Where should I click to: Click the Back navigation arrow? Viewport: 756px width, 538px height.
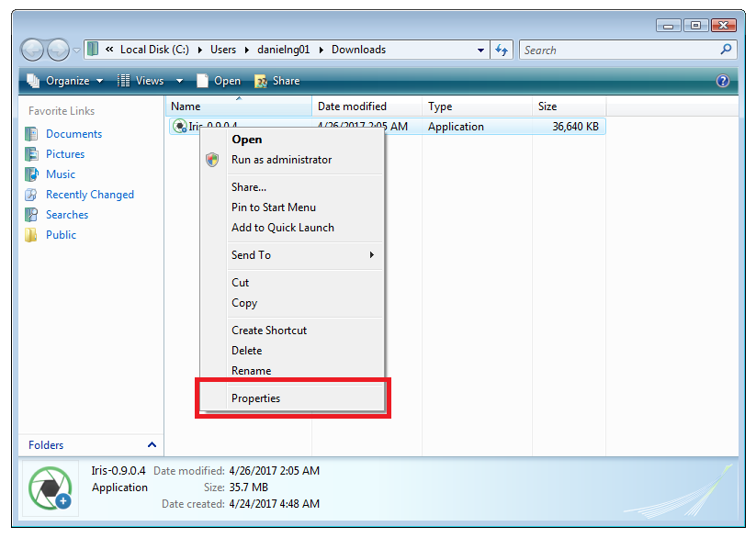pyautogui.click(x=33, y=50)
